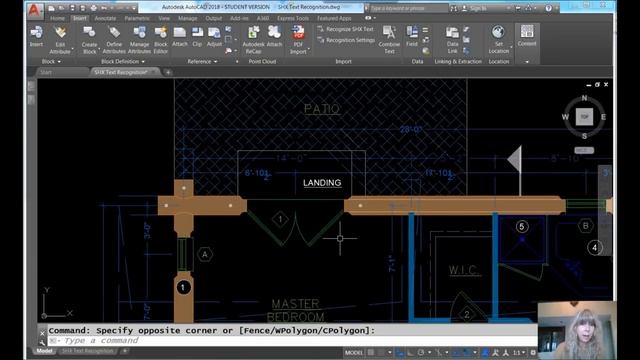Click the keyword search box
The width and height of the screenshot is (640, 360).
[408, 8]
